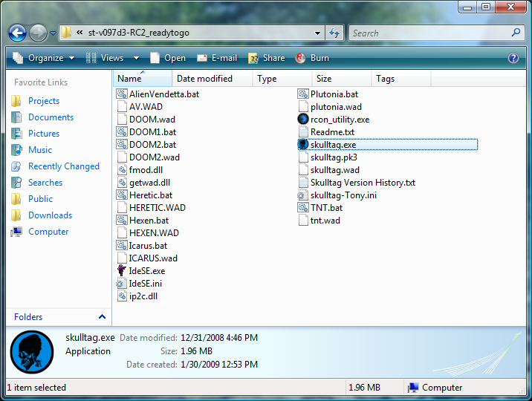
Task: Click the st-v097d3-RC2_readytogo address path
Action: tap(139, 33)
